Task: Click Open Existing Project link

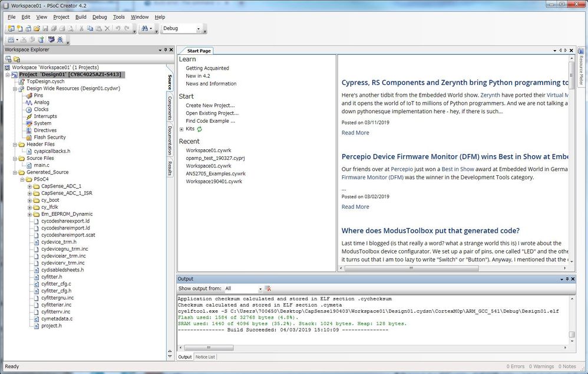Action: coord(212,113)
